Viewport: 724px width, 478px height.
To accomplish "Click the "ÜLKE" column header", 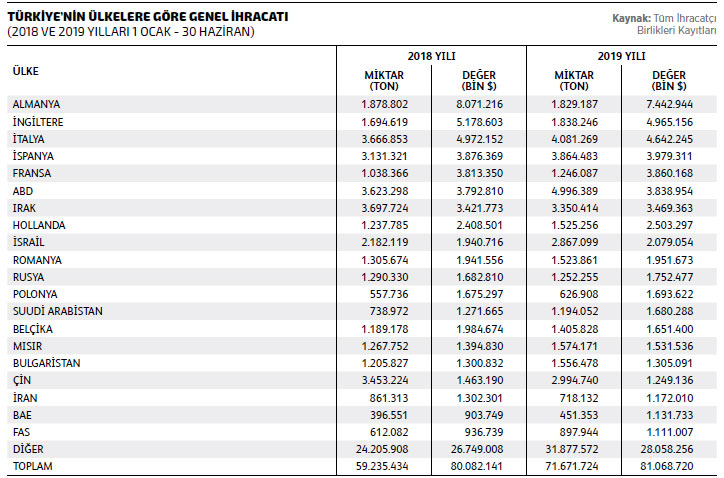I will [26, 71].
